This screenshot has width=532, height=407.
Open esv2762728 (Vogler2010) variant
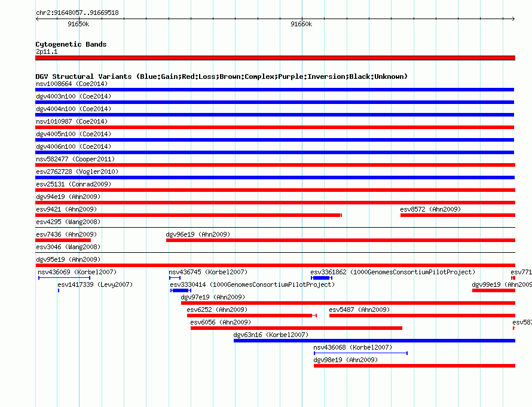click(77, 172)
